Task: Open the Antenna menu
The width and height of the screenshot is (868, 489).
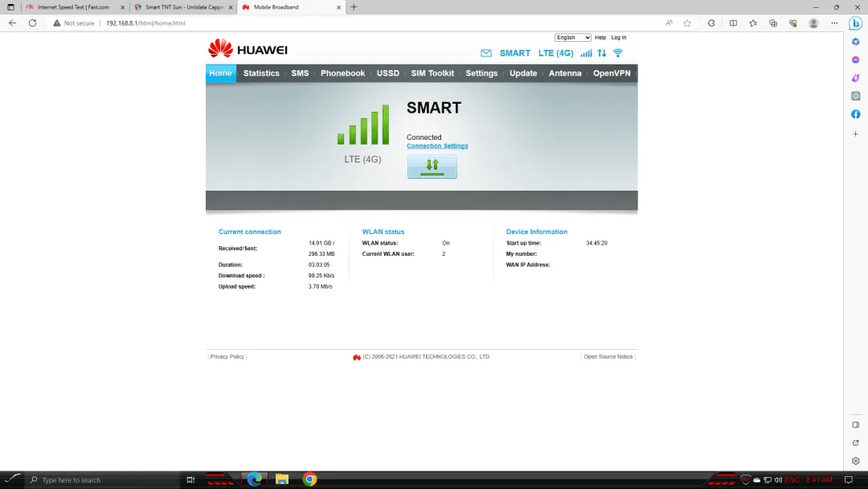Action: click(565, 73)
